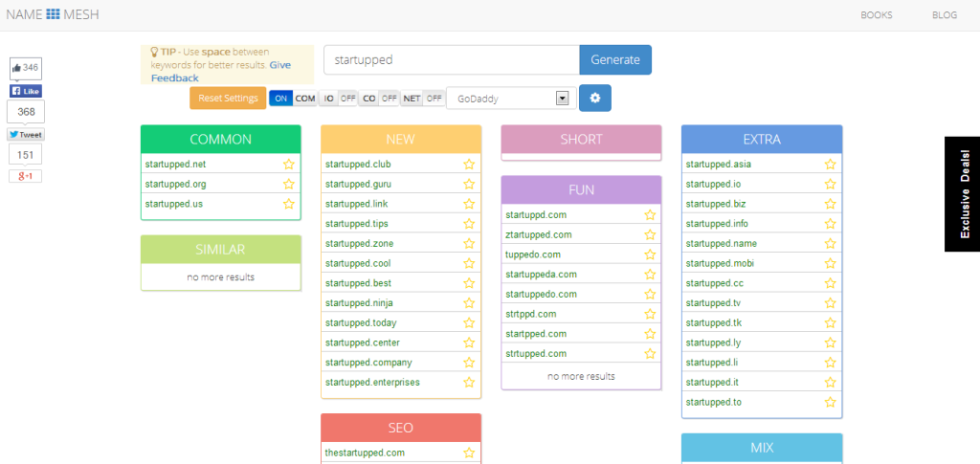Click the Google +1 button

pyautogui.click(x=26, y=176)
